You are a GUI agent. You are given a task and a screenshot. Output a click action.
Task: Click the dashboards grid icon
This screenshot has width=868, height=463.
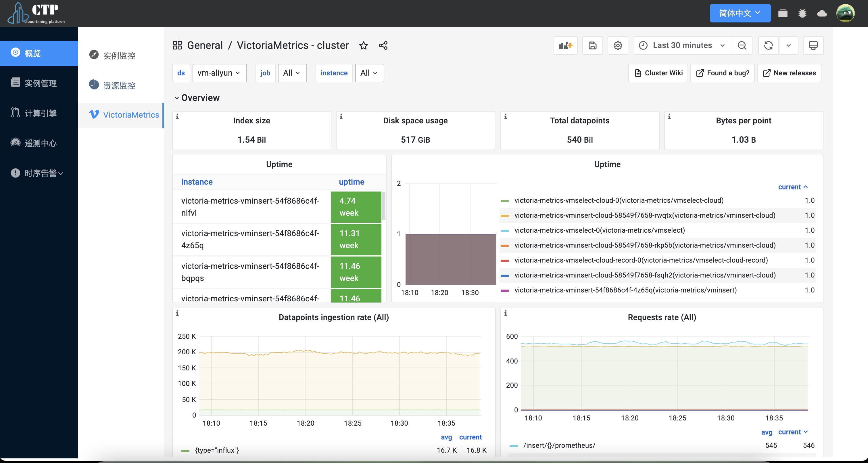click(x=177, y=45)
